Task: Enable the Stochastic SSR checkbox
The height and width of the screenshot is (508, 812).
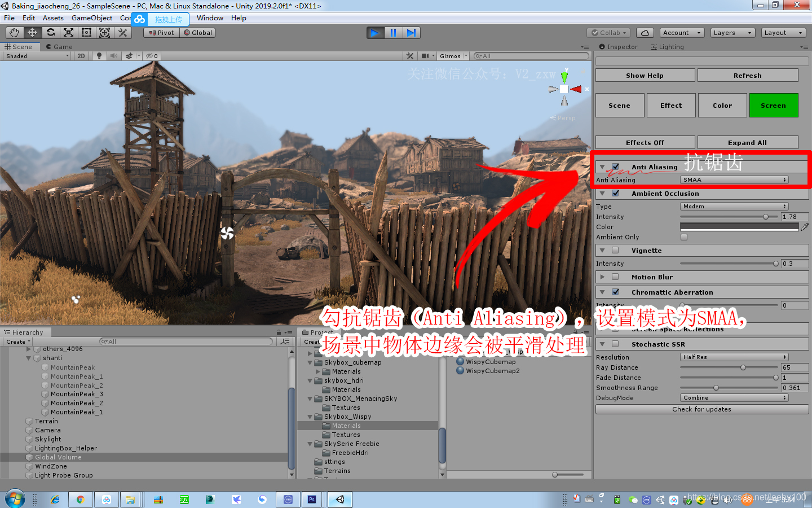Action: 615,344
